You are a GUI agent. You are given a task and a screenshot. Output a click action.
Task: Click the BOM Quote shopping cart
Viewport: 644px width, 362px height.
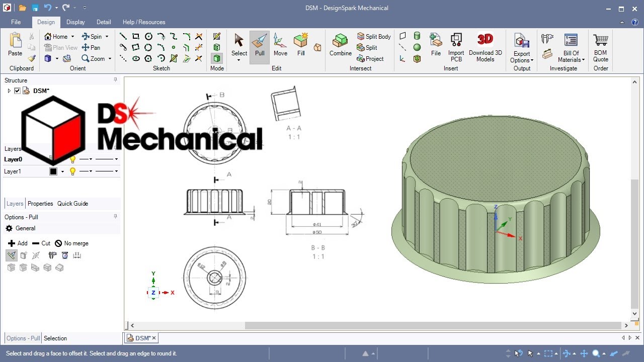click(601, 47)
